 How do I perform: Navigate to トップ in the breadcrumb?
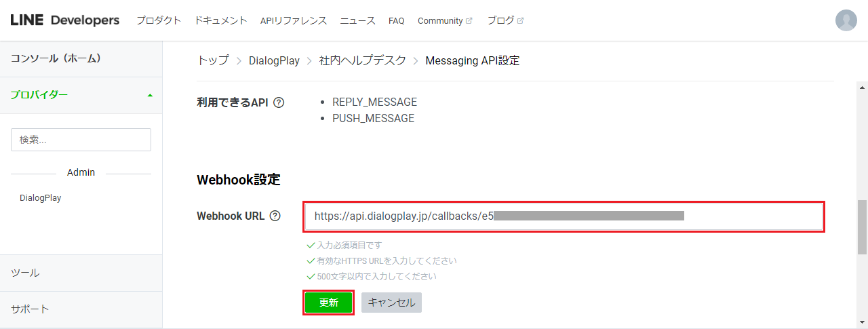pos(213,60)
